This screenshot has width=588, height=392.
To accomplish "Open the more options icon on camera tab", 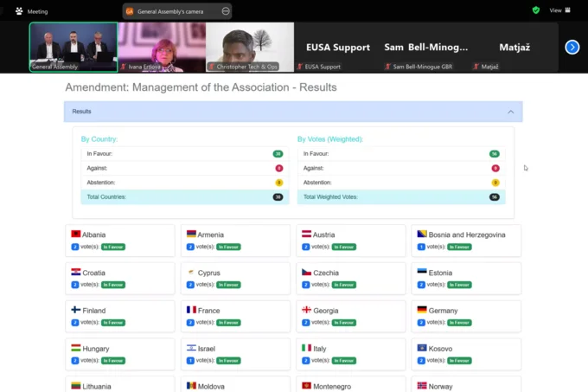I will (x=226, y=11).
